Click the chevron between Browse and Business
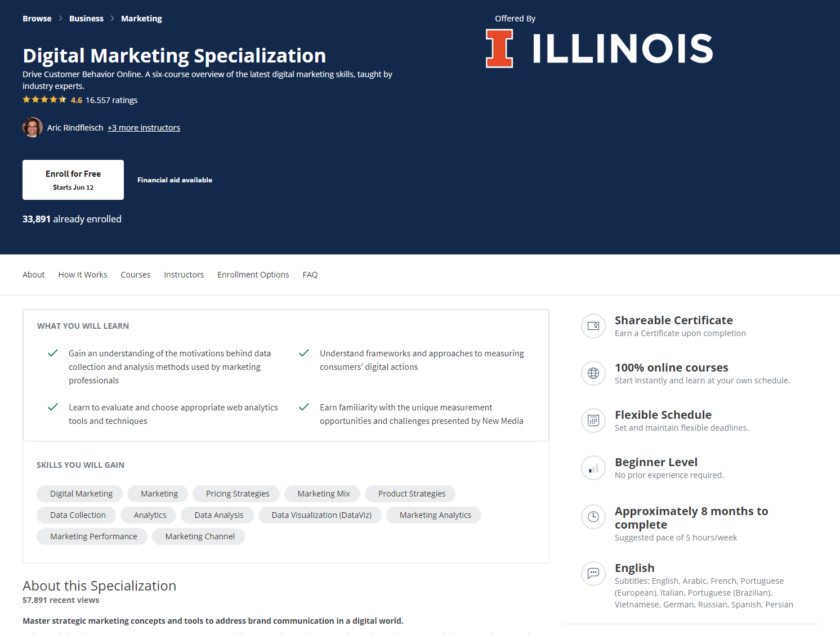This screenshot has width=840, height=635. pyautogui.click(x=60, y=19)
